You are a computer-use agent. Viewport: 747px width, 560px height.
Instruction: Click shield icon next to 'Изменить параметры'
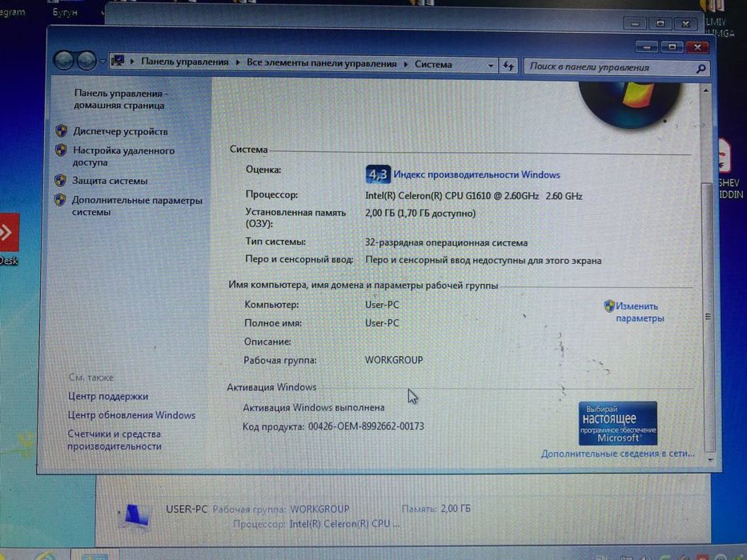(x=609, y=306)
